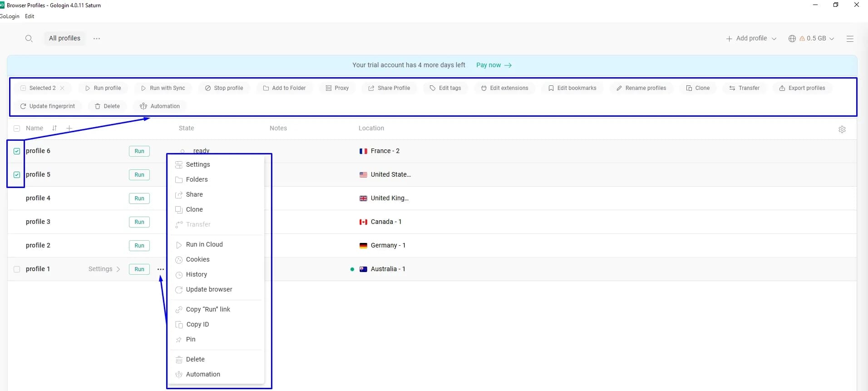Clear selection with the X beside Selected 2

click(62, 88)
